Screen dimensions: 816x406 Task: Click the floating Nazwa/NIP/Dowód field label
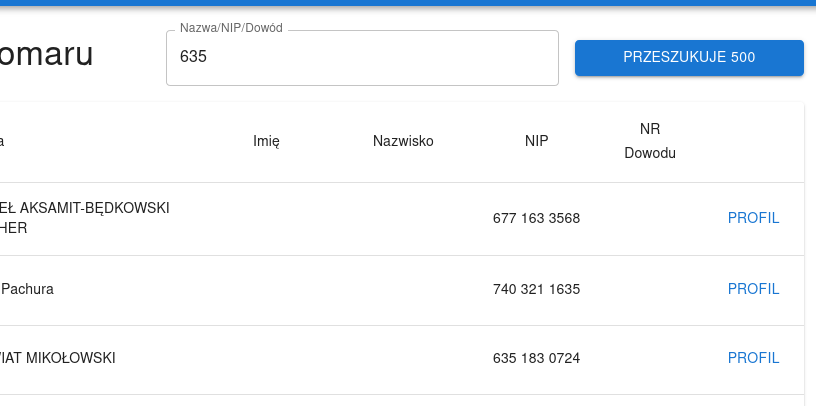point(231,28)
